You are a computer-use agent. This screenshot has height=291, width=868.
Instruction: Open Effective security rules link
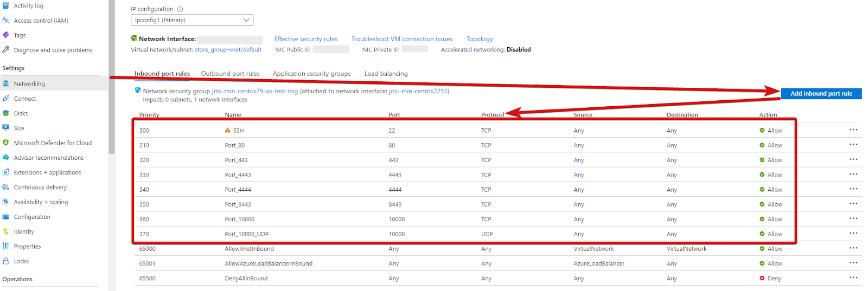click(306, 39)
